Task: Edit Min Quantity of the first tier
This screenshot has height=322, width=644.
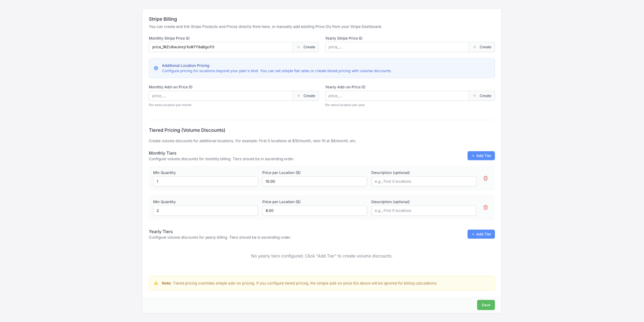Action: (205, 182)
